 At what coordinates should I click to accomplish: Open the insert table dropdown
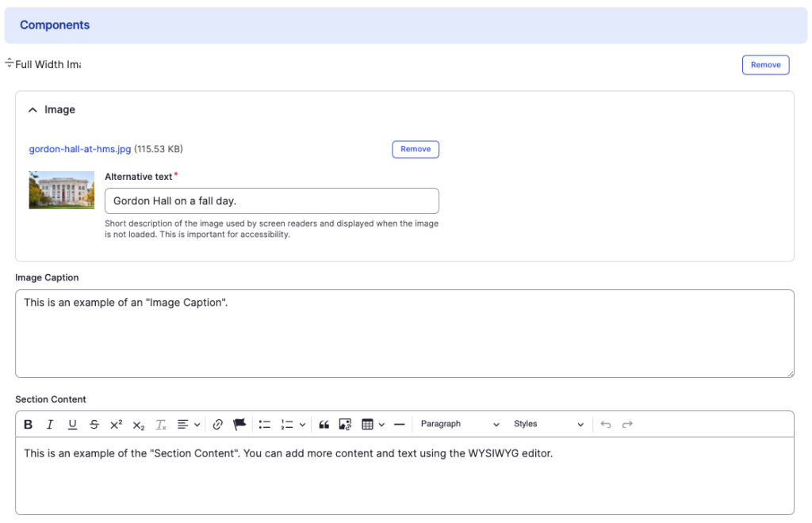373,425
